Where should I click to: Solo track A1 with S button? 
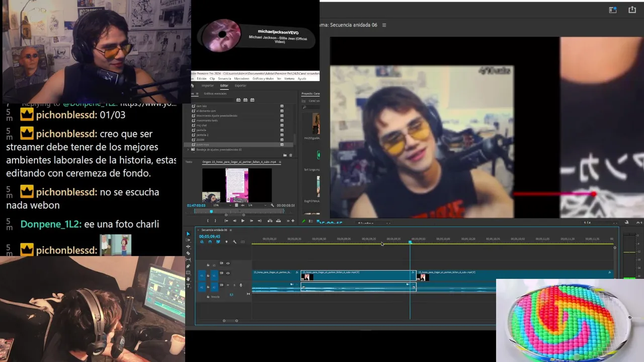[x=234, y=285]
